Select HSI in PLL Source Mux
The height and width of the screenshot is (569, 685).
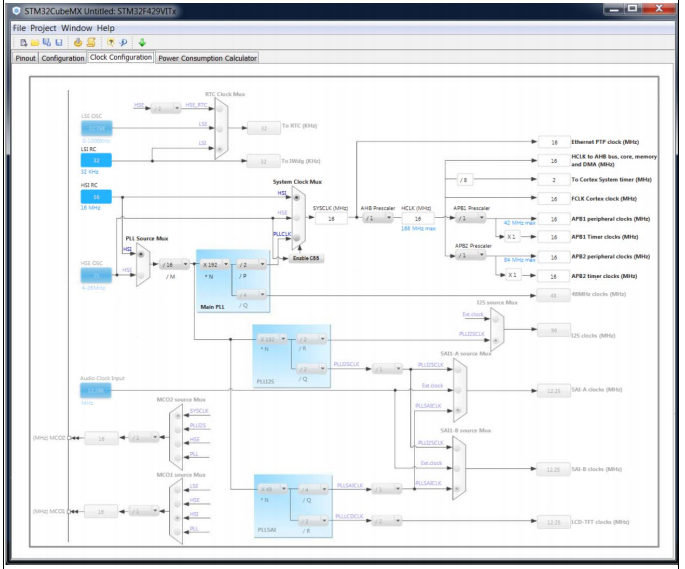141,255
